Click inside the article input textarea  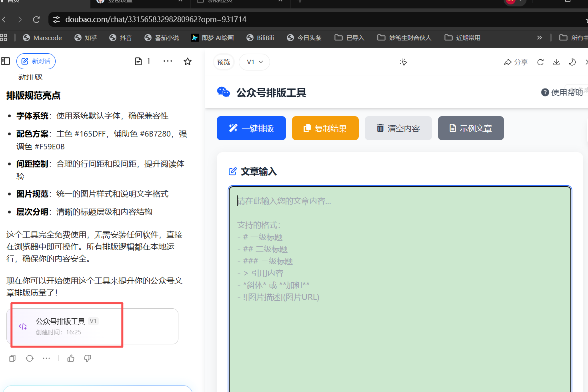[400, 280]
